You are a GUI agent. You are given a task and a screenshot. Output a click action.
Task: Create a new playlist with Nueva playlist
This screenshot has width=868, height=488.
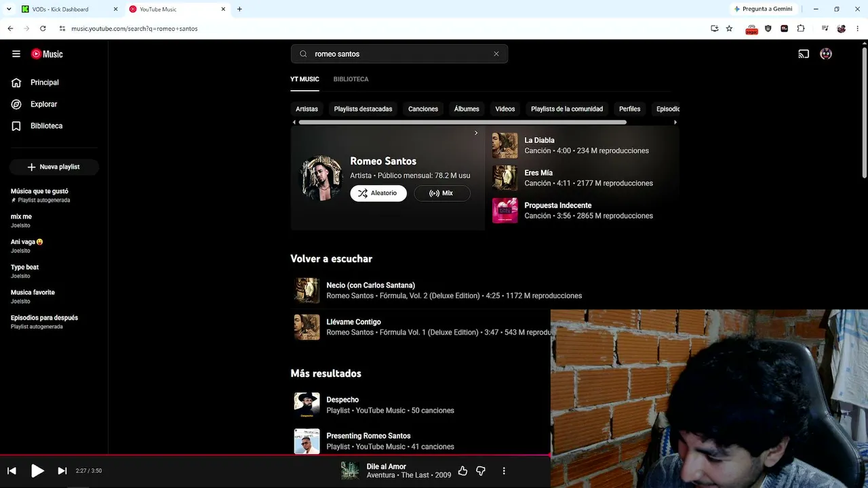pos(54,167)
